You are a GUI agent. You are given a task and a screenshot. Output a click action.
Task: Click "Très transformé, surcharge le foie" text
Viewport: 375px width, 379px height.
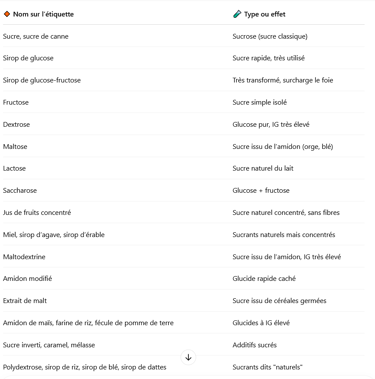click(283, 80)
